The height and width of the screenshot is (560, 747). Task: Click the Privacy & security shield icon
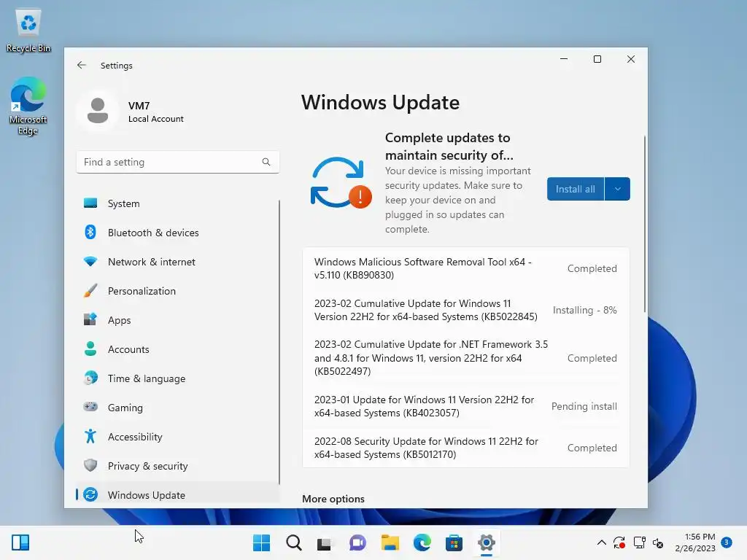[x=90, y=465]
